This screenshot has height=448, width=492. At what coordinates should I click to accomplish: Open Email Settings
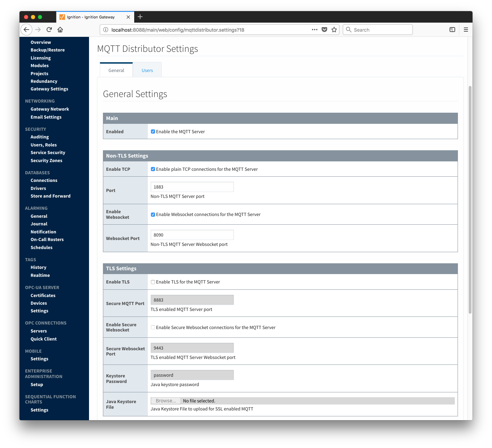pyautogui.click(x=46, y=117)
